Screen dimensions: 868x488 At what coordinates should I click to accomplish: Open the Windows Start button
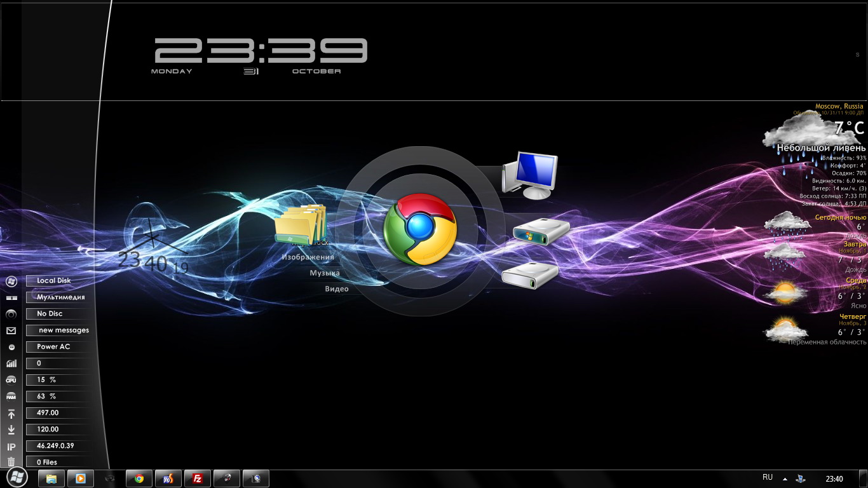pos(17,478)
